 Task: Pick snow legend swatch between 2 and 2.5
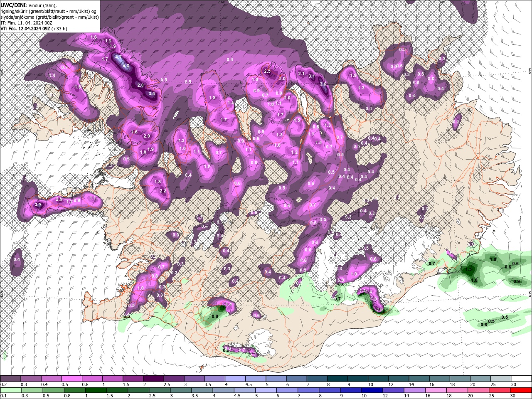153,379
